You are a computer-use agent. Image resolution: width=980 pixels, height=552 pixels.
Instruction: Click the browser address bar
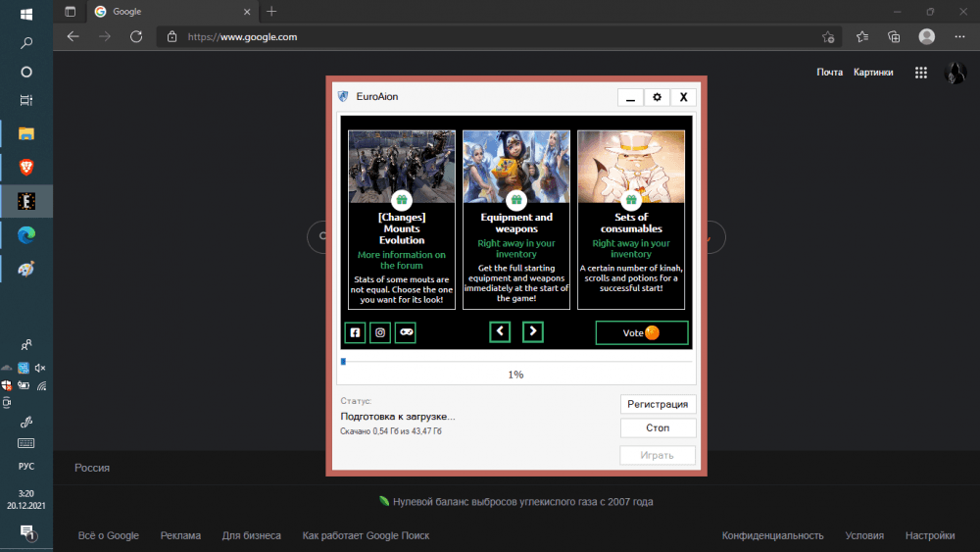[490, 37]
